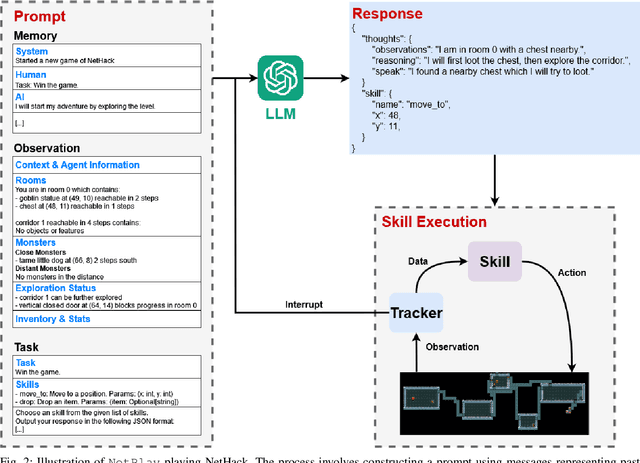Select the red Response title
Screen dimensions: 640x463
(x=387, y=13)
